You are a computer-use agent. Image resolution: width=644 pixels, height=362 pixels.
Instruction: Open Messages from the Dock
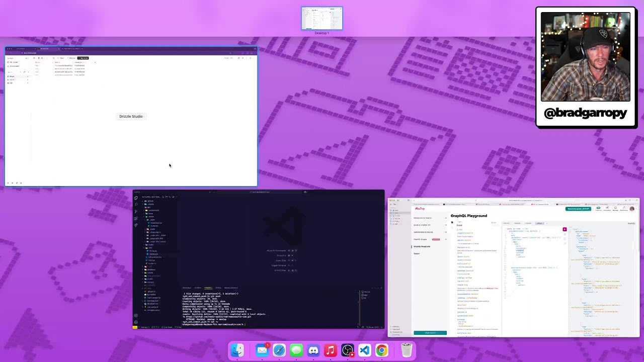point(296,350)
